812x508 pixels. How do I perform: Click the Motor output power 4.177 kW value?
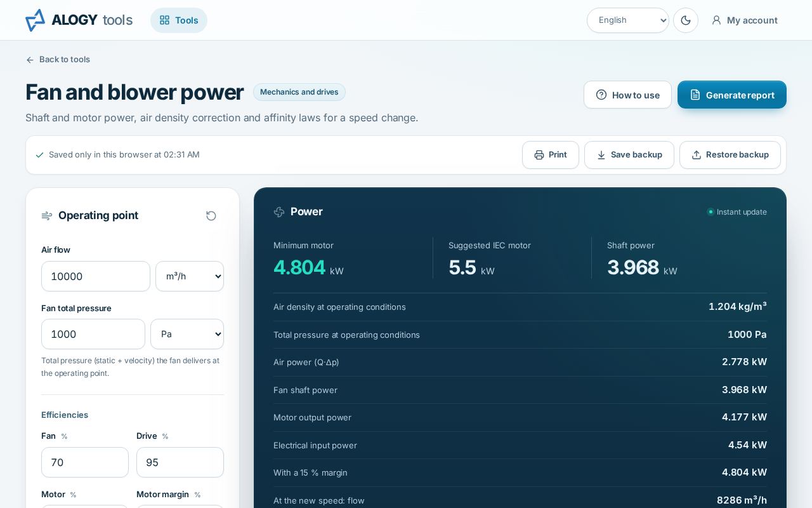click(x=744, y=417)
